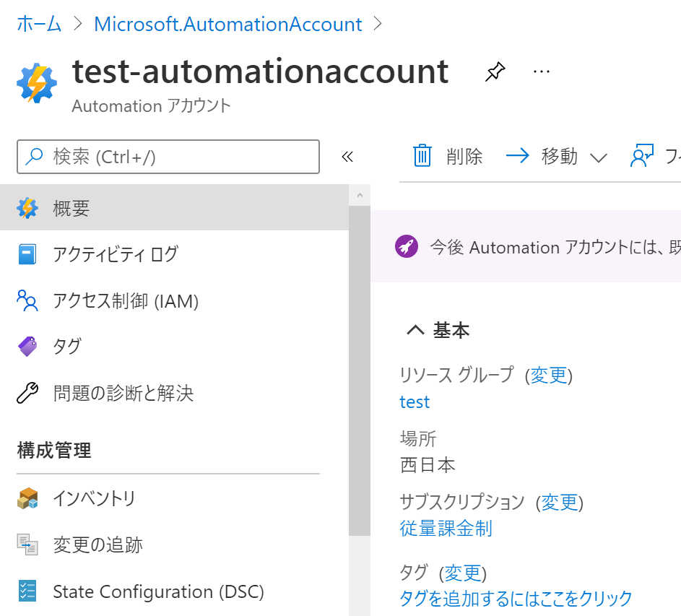This screenshot has width=681, height=616.
Task: Click the 削除 delete button label
Action: click(x=464, y=156)
